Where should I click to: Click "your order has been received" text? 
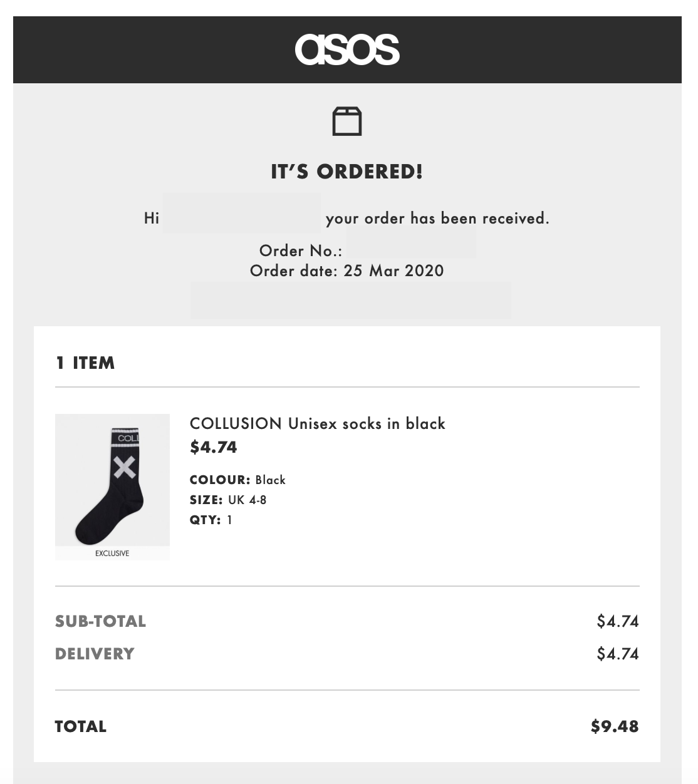(x=437, y=219)
